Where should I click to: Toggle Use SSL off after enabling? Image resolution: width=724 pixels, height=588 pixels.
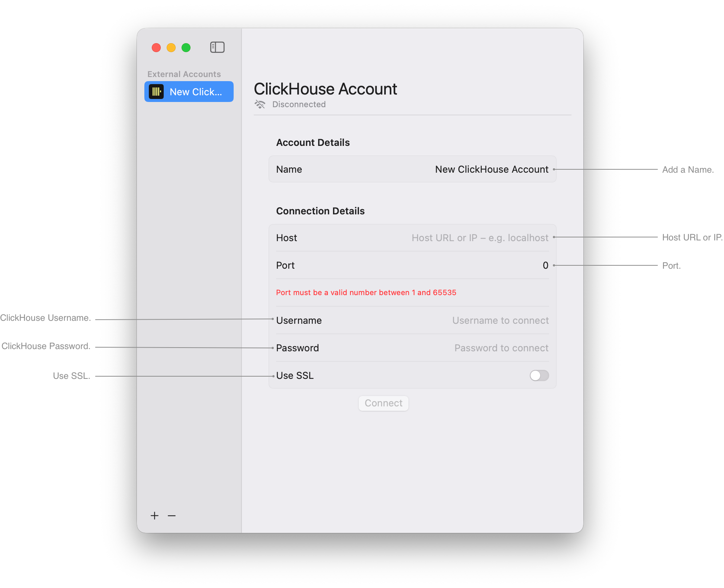(539, 376)
